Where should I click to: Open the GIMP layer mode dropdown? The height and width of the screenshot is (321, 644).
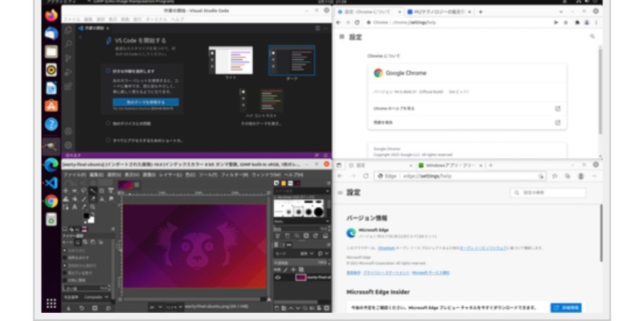point(308,254)
